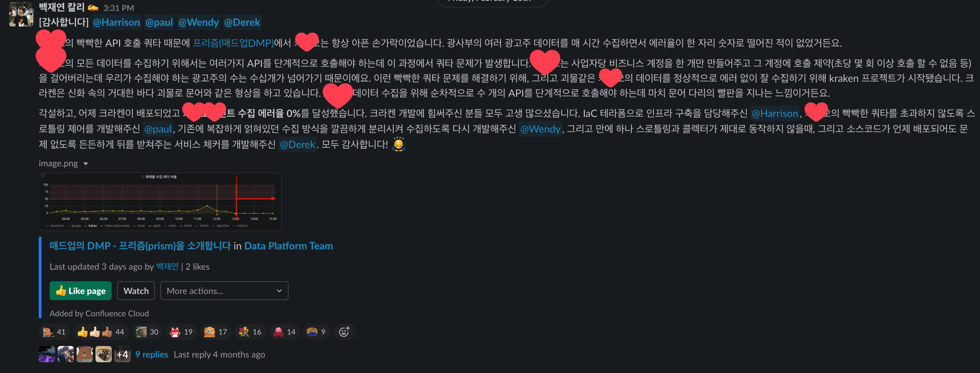Click the Watch button
The image size is (980, 373).
pos(136,291)
